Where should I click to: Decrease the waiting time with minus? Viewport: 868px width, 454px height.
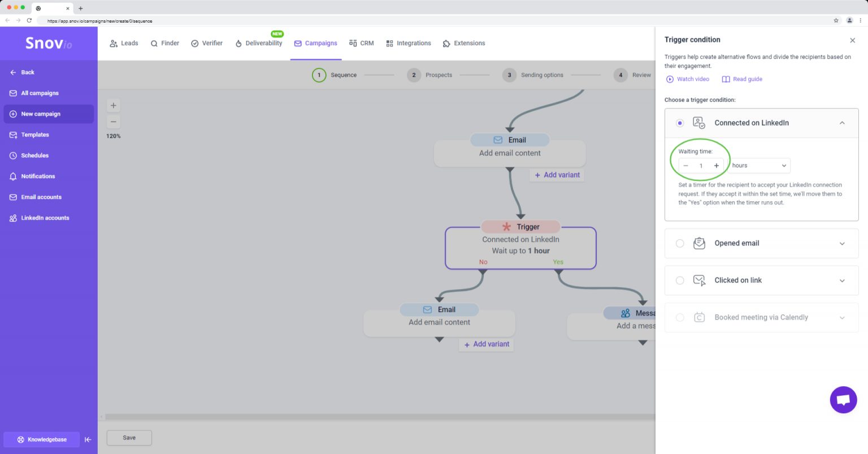point(685,166)
